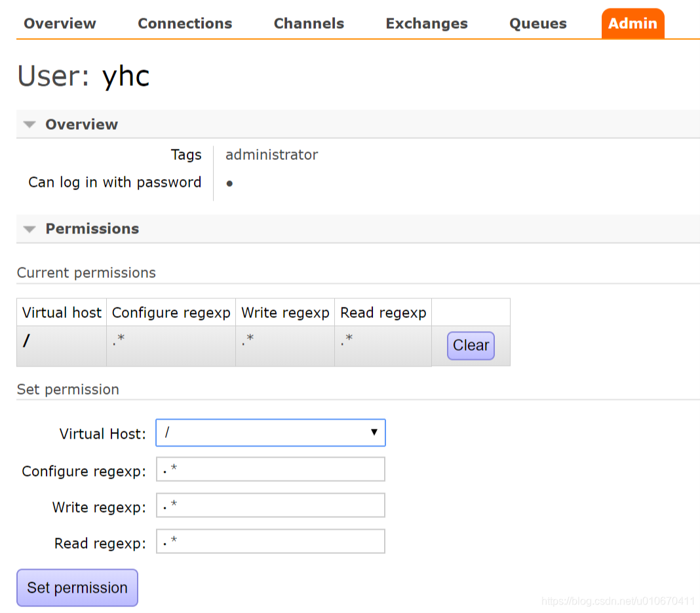Open the CSDN blog watermark link
This screenshot has height=613, width=700.
[x=619, y=600]
